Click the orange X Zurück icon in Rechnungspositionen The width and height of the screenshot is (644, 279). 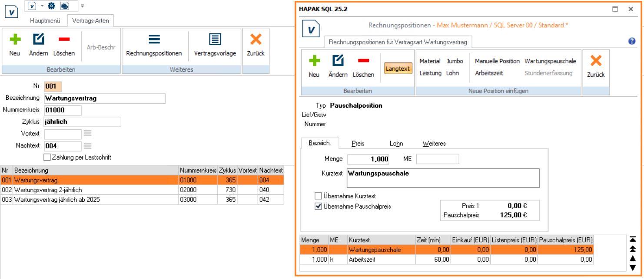click(x=596, y=61)
